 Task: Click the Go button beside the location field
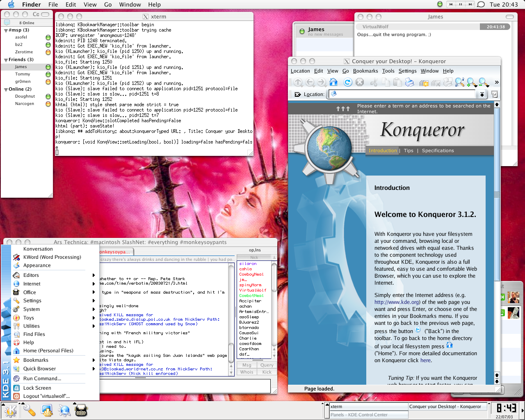click(494, 94)
